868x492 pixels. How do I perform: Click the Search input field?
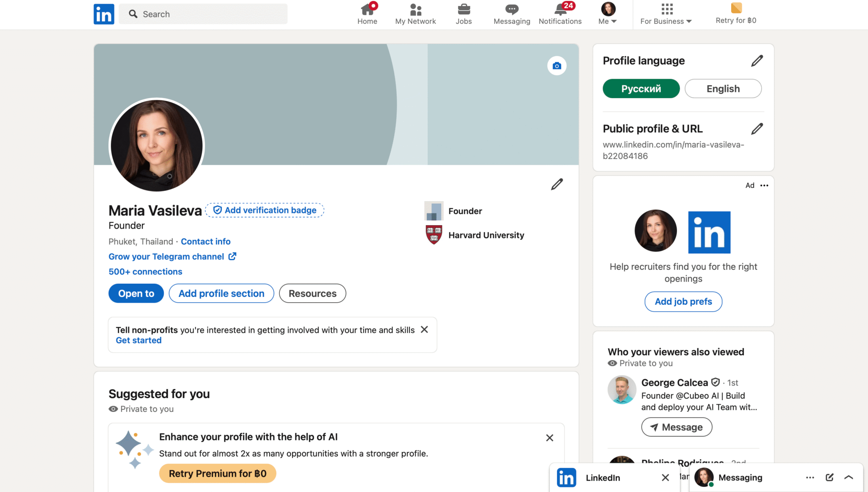pyautogui.click(x=203, y=14)
